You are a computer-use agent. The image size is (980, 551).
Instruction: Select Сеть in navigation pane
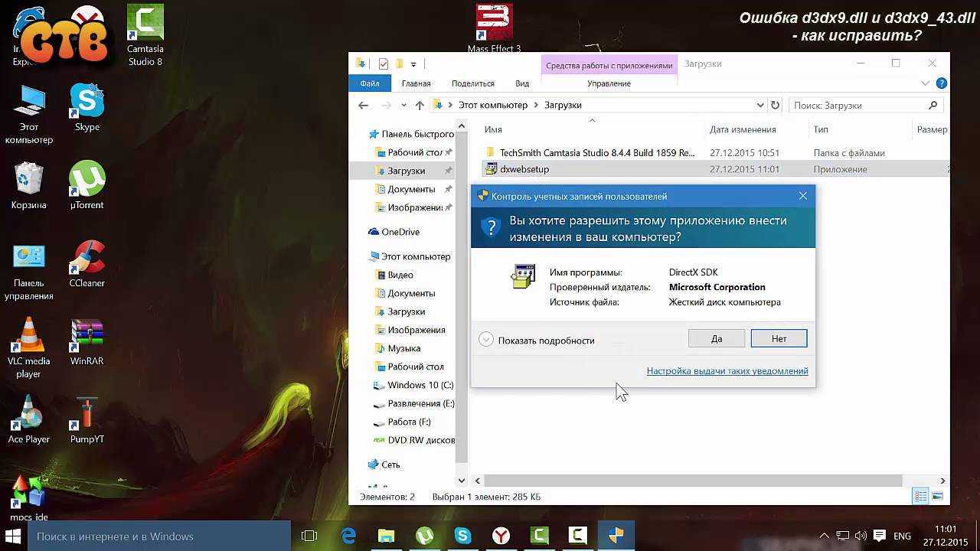coord(390,465)
